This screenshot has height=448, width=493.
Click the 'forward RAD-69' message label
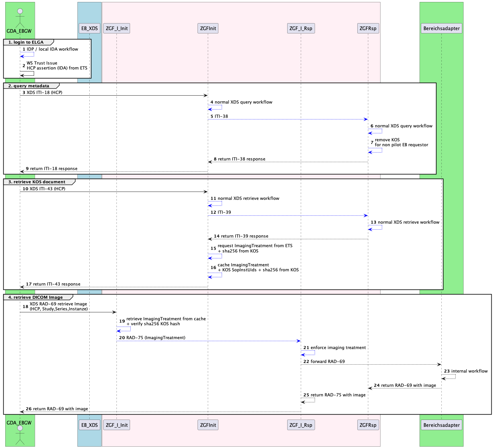click(327, 362)
